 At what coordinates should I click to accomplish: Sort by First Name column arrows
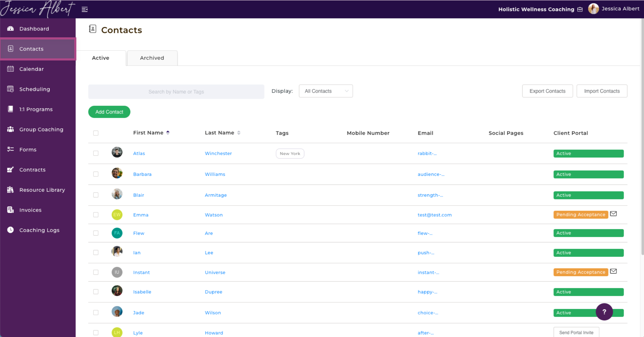[168, 133]
